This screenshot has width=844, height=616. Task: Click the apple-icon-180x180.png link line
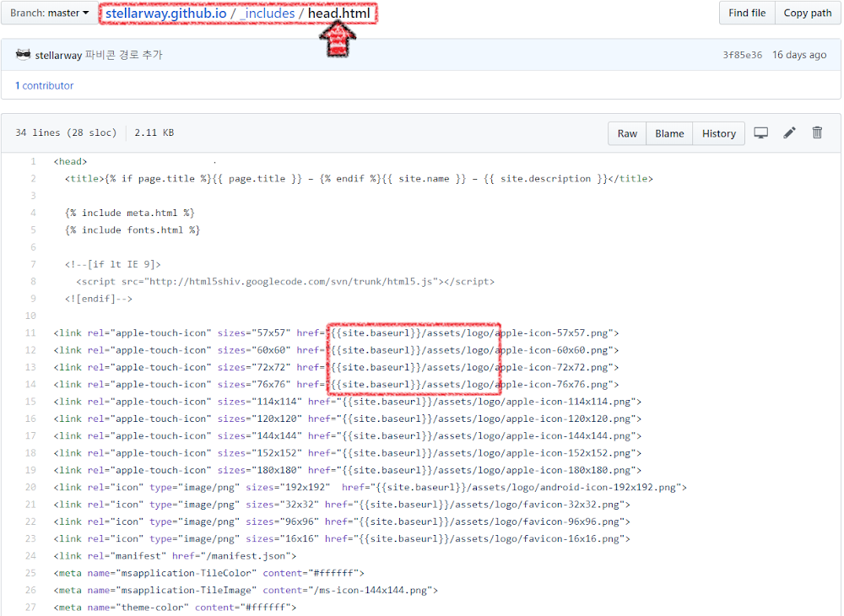(x=348, y=470)
